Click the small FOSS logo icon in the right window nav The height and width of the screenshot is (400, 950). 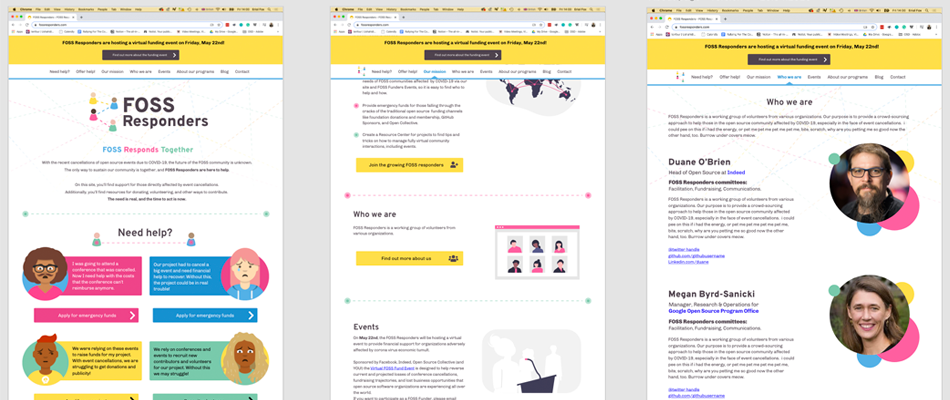pos(680,77)
